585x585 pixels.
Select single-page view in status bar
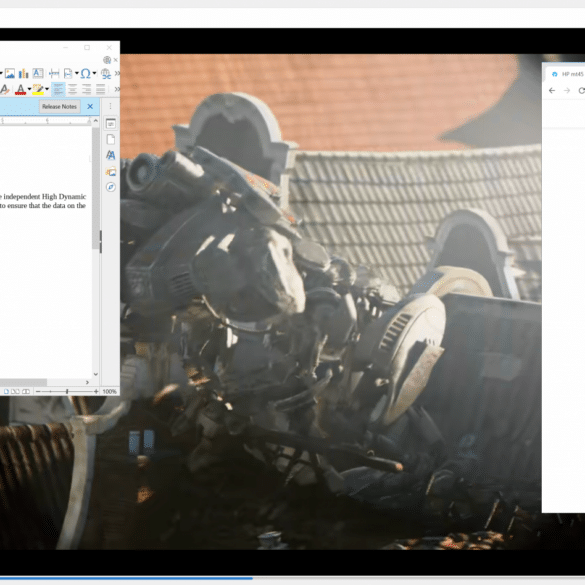pos(6,391)
